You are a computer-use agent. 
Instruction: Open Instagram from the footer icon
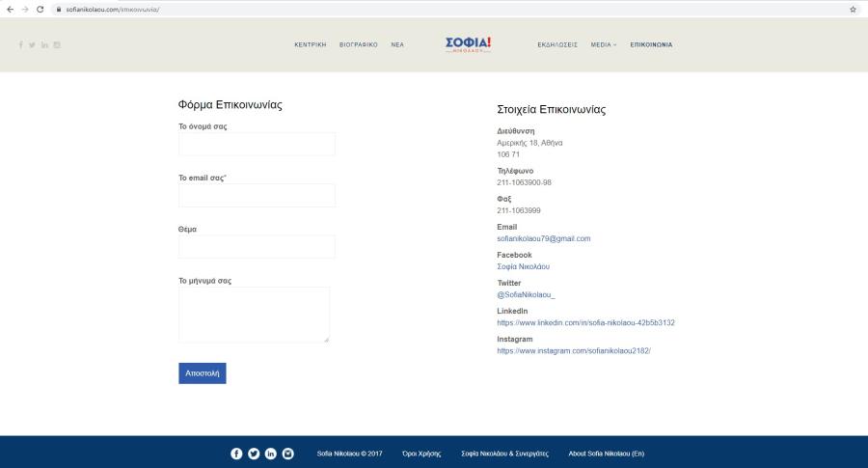[287, 454]
